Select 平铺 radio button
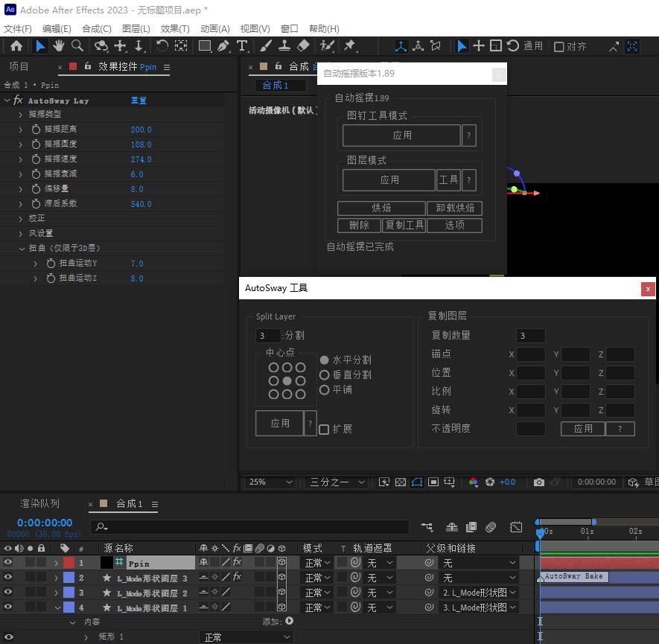The image size is (659, 644). pyautogui.click(x=324, y=390)
